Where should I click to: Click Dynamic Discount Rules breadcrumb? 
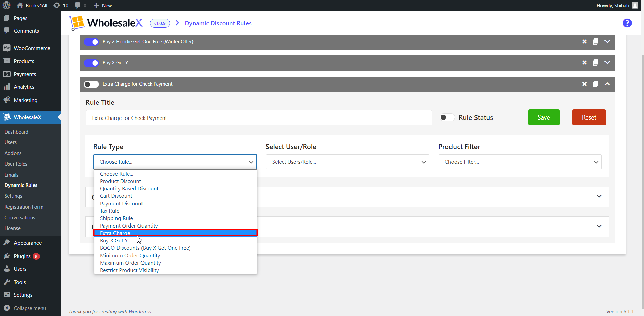pos(218,23)
